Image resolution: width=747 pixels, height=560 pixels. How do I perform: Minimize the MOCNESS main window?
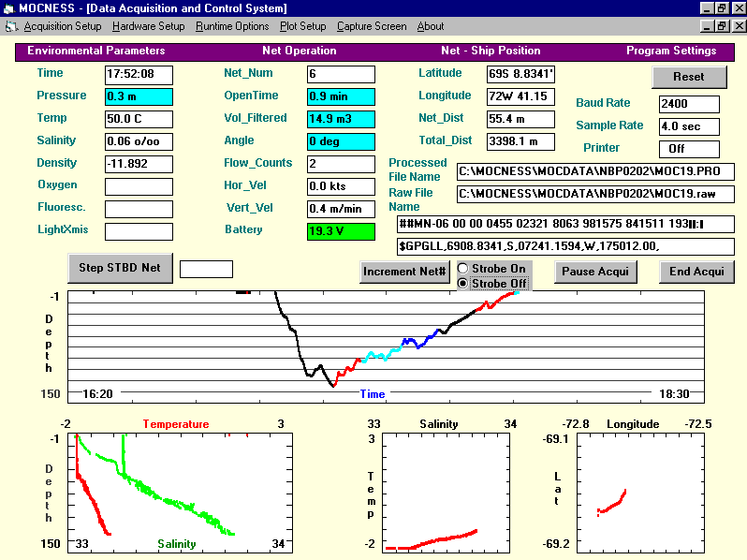[x=707, y=8]
